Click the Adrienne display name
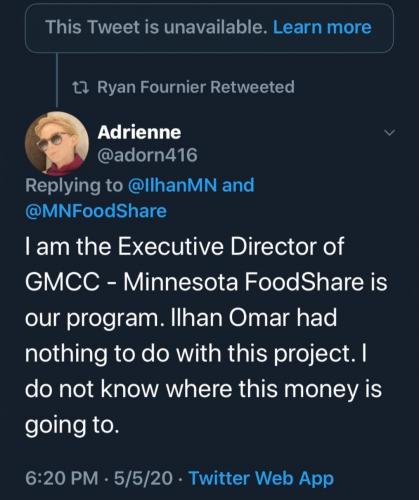419x500 pixels. [139, 132]
